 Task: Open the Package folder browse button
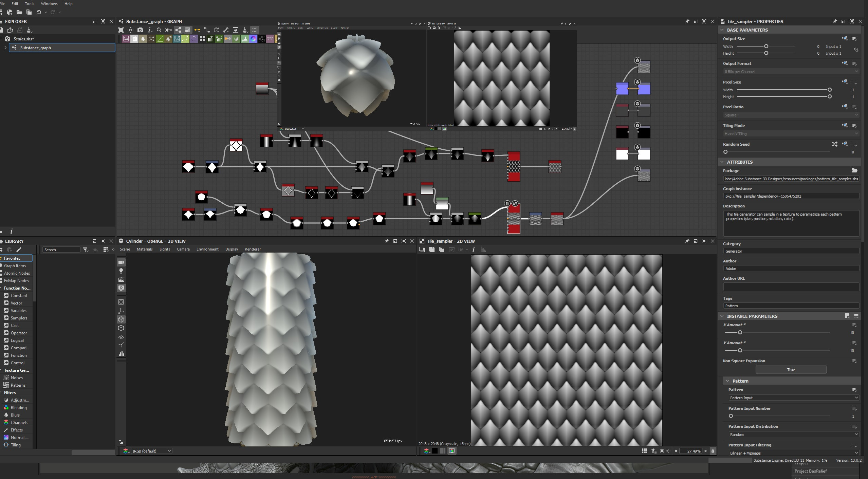854,171
